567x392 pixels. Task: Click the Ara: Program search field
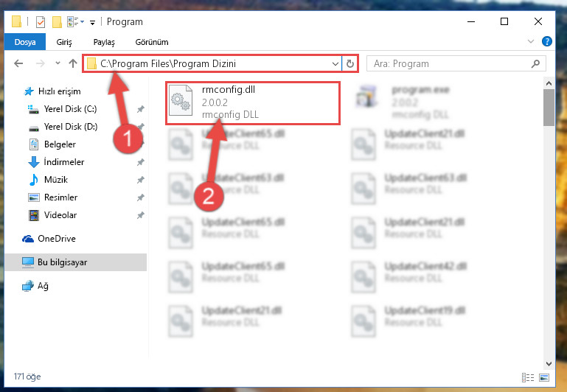448,64
